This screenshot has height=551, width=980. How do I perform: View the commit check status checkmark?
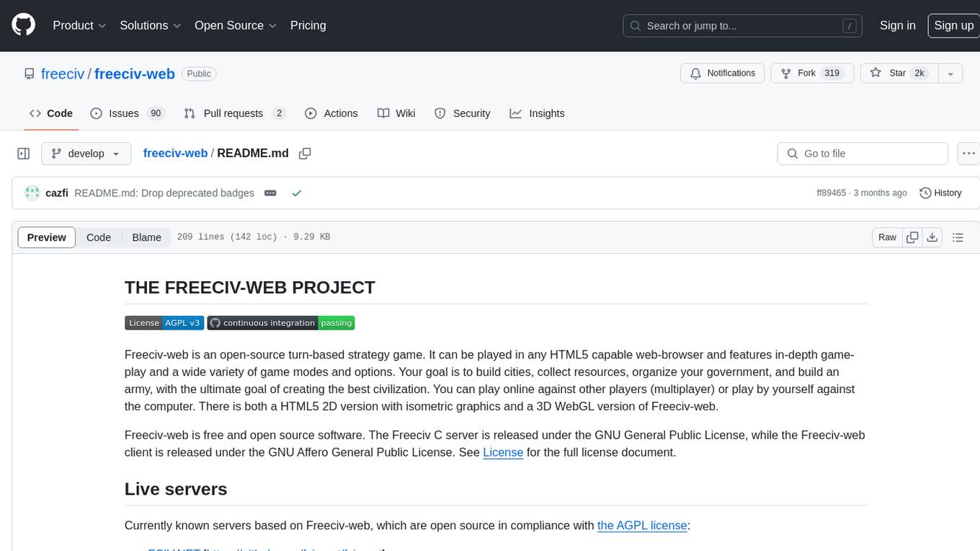pyautogui.click(x=296, y=193)
